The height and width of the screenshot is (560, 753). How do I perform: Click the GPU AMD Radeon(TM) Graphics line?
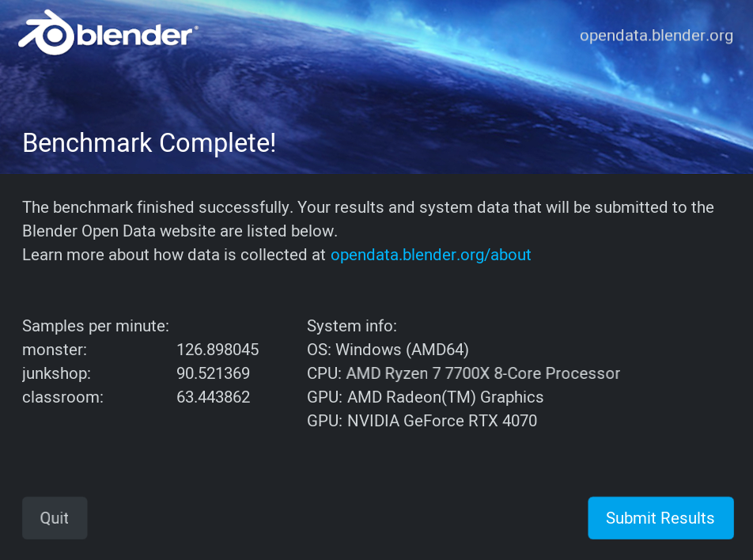point(425,397)
